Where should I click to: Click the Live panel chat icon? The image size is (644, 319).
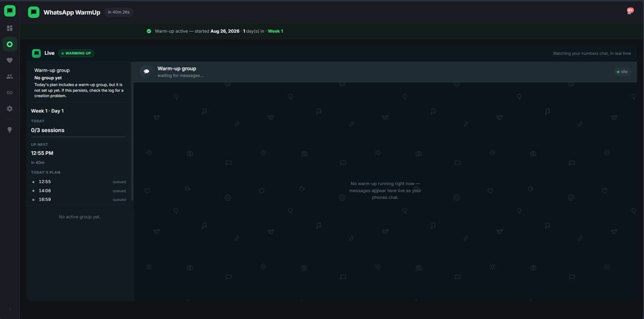(x=36, y=53)
